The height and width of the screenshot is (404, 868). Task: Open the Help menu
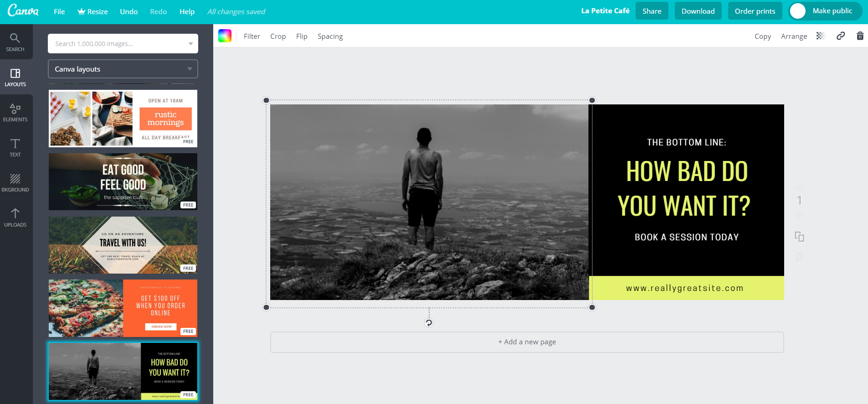click(x=187, y=11)
